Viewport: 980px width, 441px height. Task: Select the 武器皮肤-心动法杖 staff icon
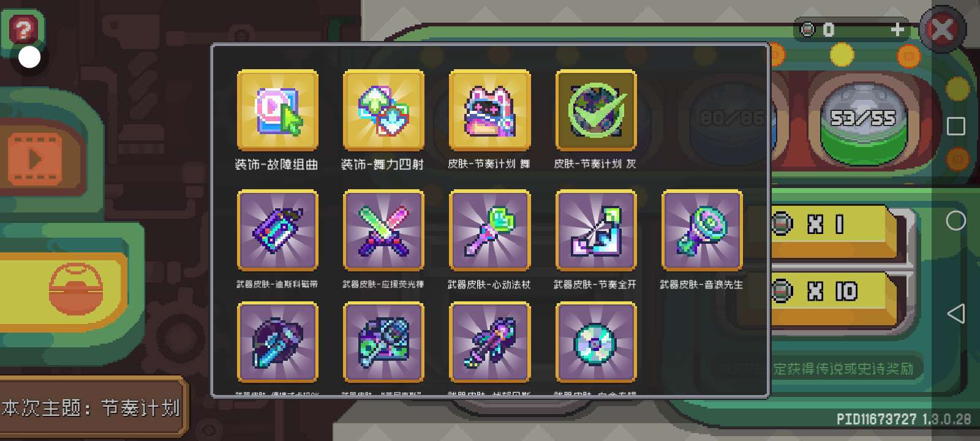(x=489, y=230)
